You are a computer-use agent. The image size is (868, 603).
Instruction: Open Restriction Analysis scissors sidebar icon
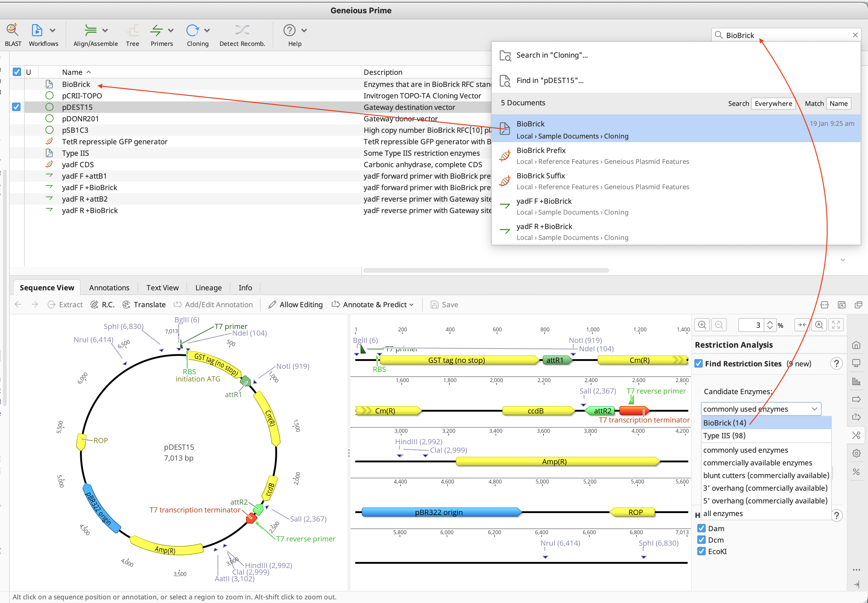tap(856, 435)
